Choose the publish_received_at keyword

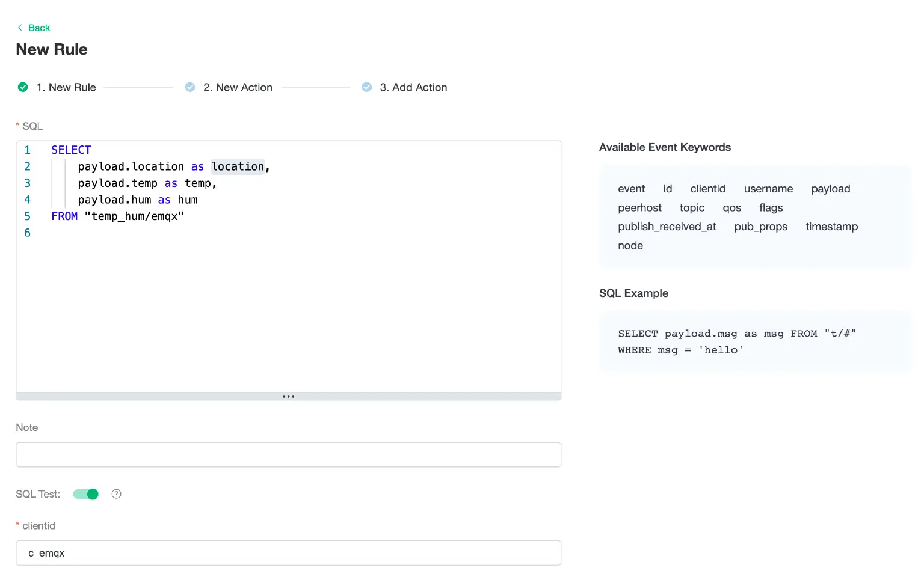[x=667, y=227]
